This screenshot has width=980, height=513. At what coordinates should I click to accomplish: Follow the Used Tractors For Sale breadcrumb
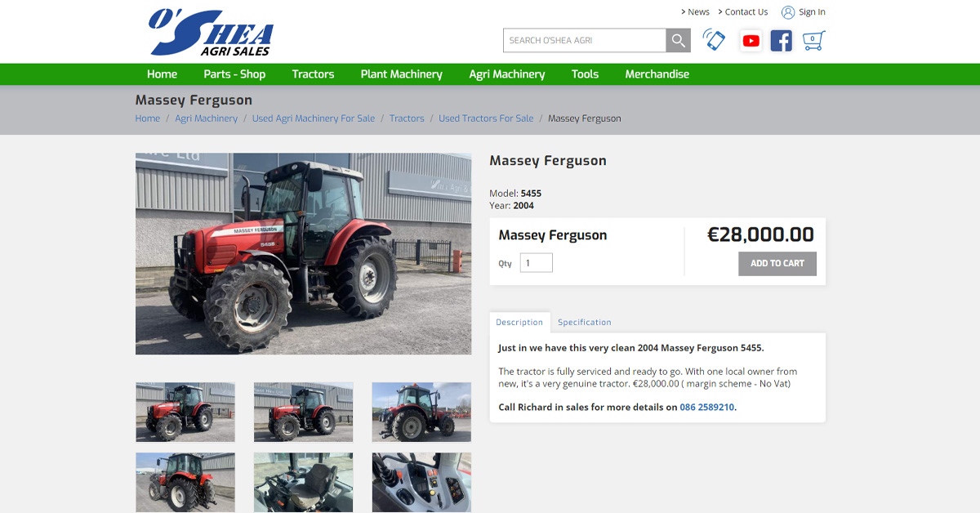(x=486, y=118)
